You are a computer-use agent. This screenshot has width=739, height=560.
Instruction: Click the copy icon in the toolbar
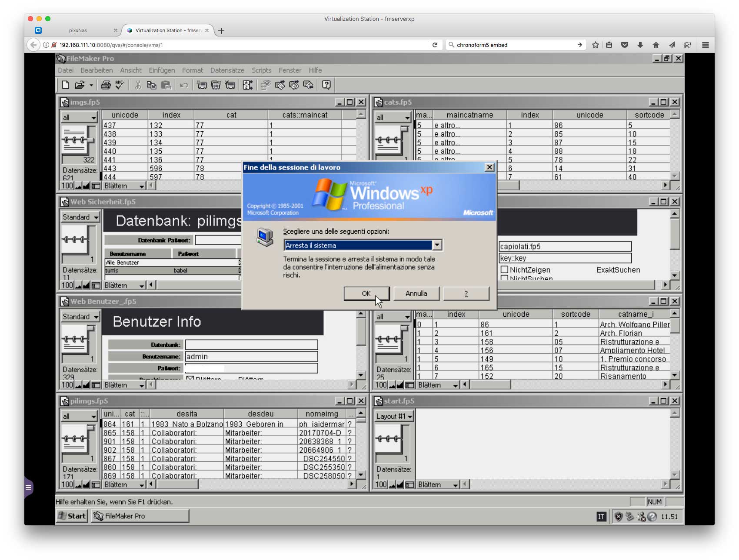(x=151, y=85)
